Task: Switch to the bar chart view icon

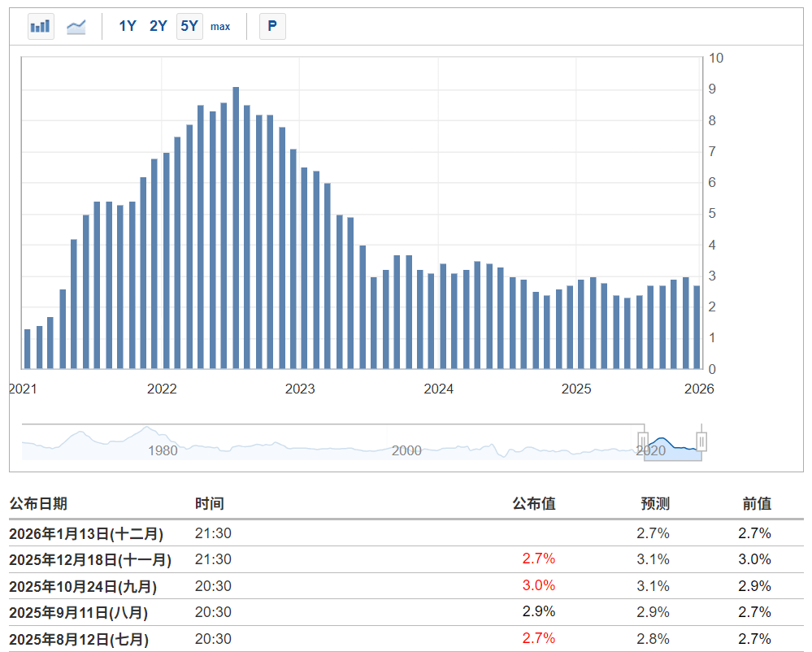Action: point(41,27)
